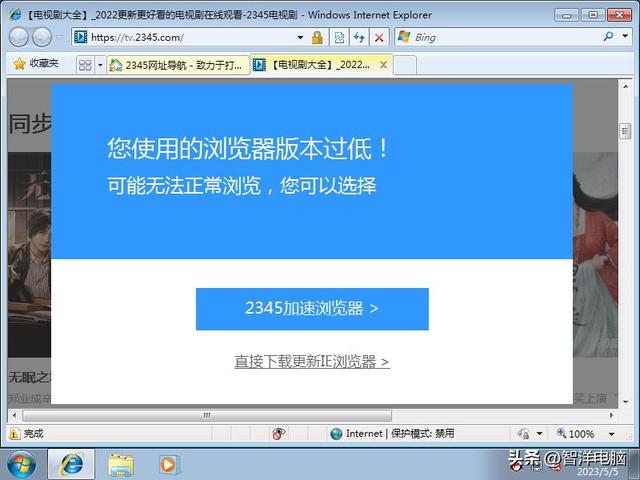Expand the tab list dropdown arrow
This screenshot has height=480, width=640.
[x=100, y=65]
